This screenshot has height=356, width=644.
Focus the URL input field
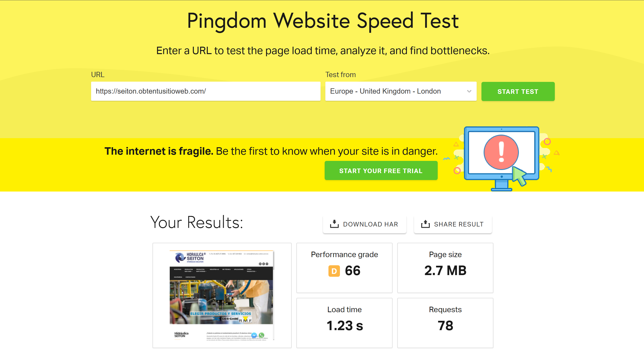coord(206,91)
